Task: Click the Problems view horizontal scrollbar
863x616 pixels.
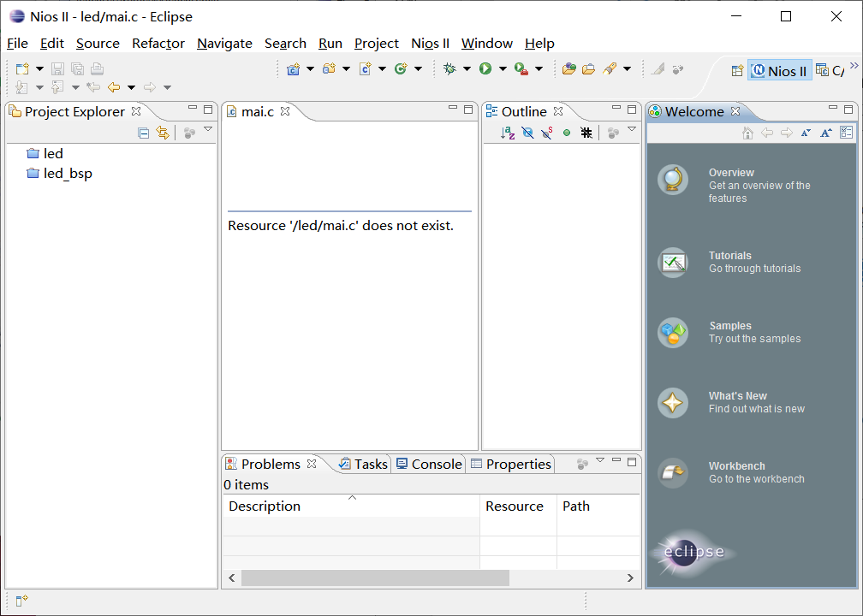Action: tap(375, 578)
